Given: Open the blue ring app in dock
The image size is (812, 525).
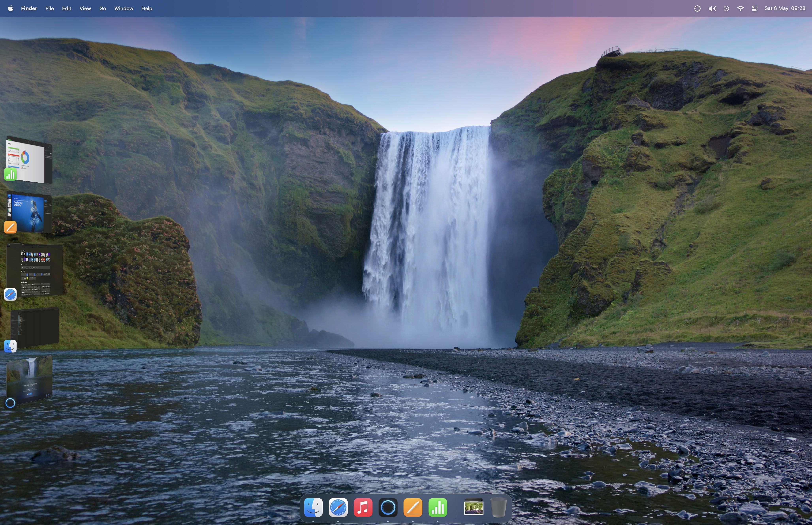Looking at the screenshot, I should (x=388, y=507).
